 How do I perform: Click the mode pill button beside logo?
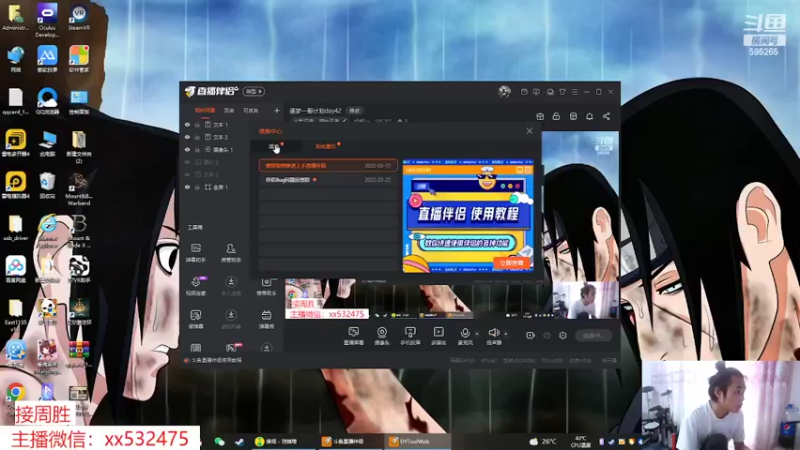[254, 91]
